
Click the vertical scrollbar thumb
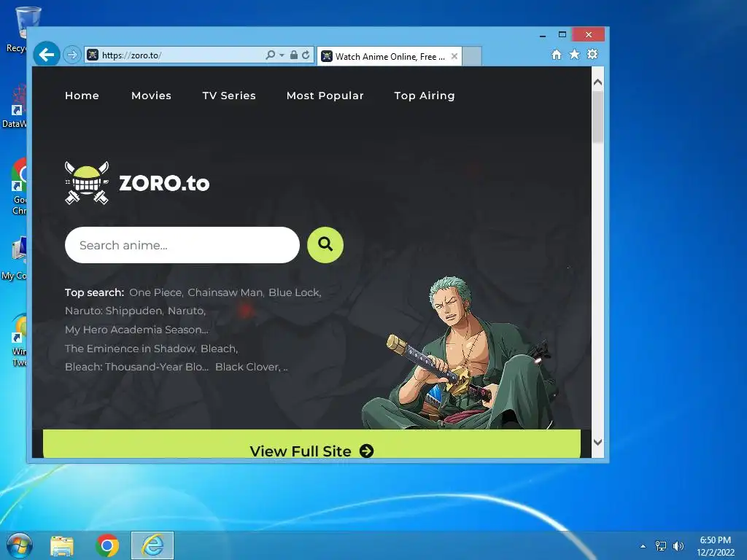click(x=598, y=117)
